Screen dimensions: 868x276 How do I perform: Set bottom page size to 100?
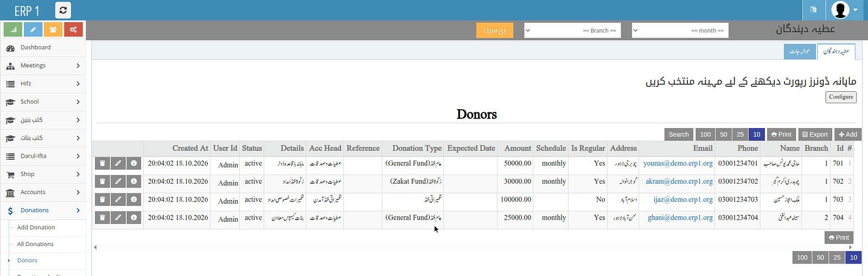click(802, 258)
